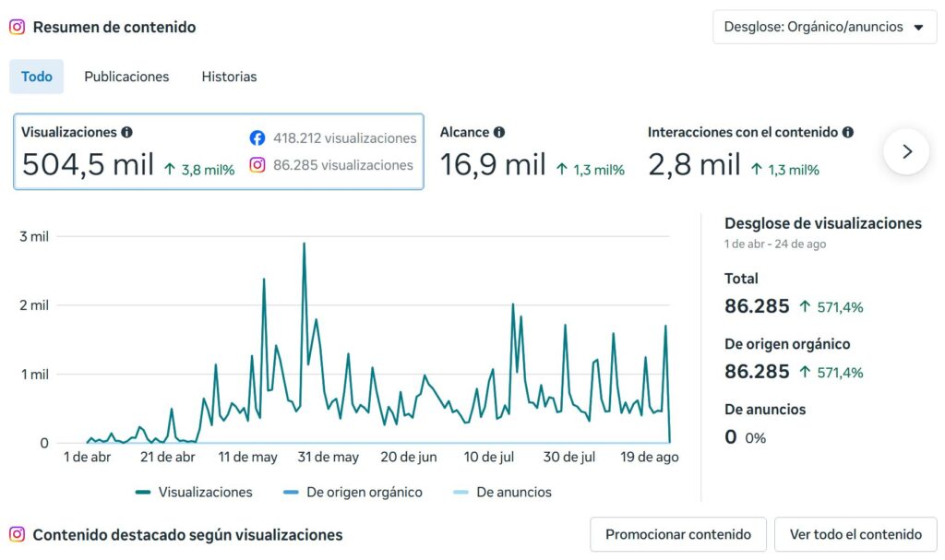Screen dimensions: 945x560
Task: Switch to the Historias tab
Action: (x=229, y=77)
